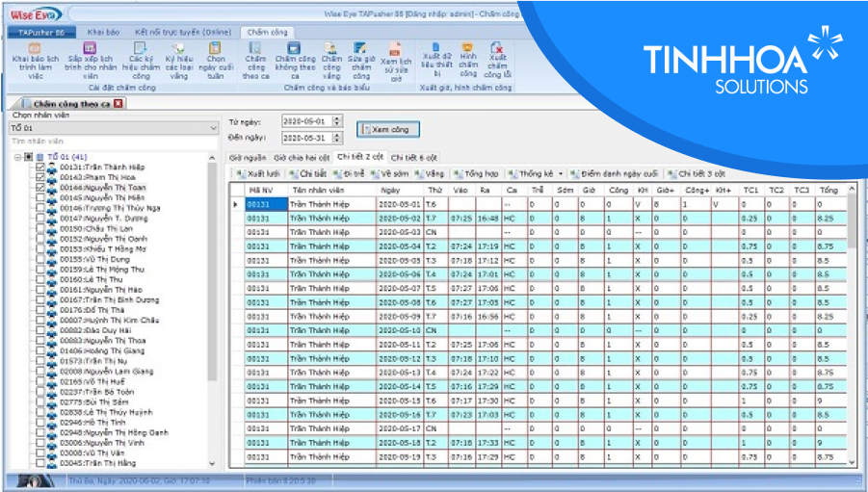The width and height of the screenshot is (868, 492).
Task: Click Xuất chấm công lỗi
Action: click(x=497, y=61)
